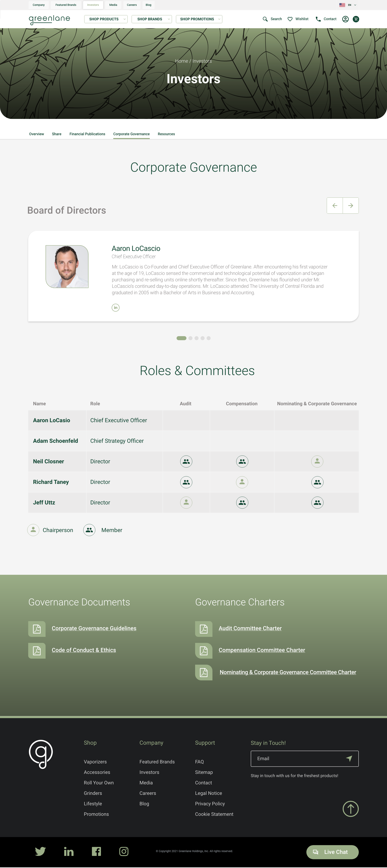Open Featured Brands top menu item

click(x=66, y=5)
